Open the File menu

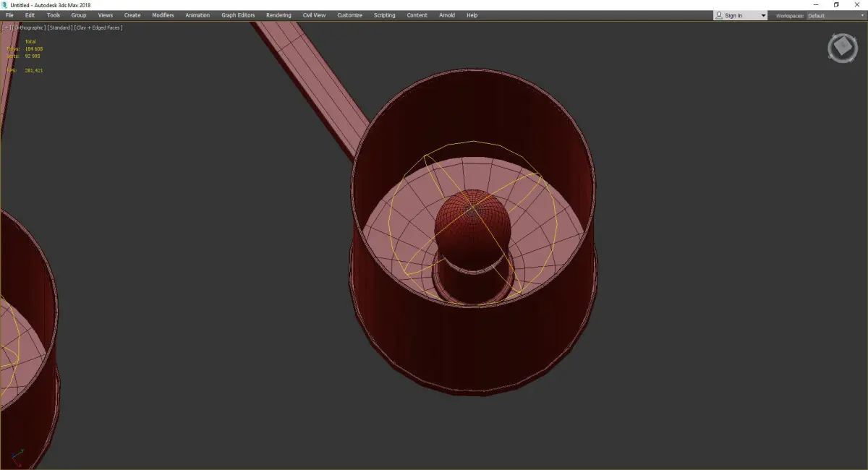coord(9,15)
